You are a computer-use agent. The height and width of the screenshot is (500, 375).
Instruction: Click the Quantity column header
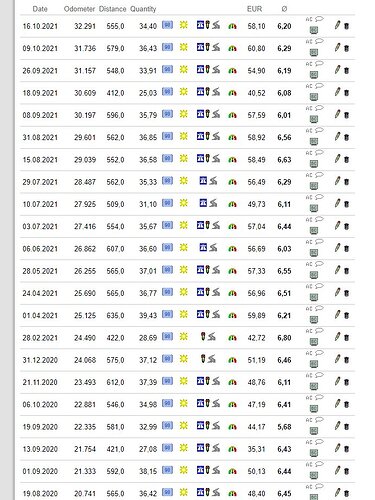143,9
